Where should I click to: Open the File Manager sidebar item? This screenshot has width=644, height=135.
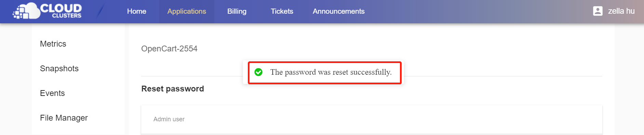64,118
